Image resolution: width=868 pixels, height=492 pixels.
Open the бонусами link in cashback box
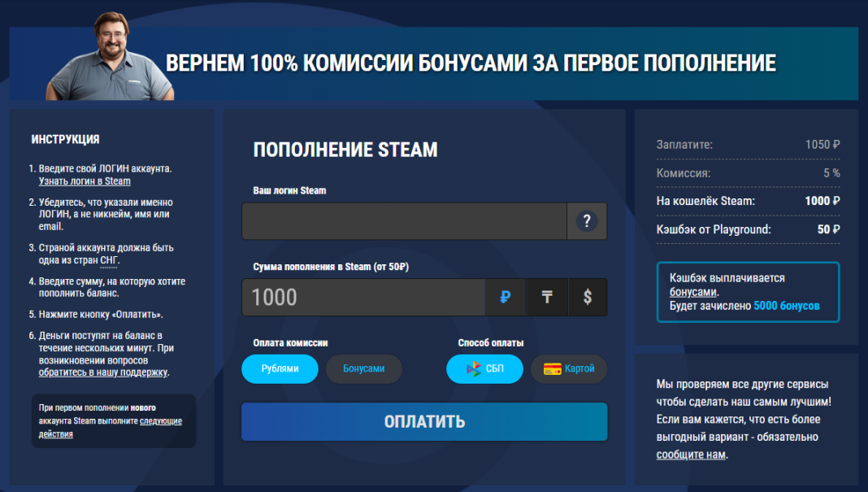[693, 292]
